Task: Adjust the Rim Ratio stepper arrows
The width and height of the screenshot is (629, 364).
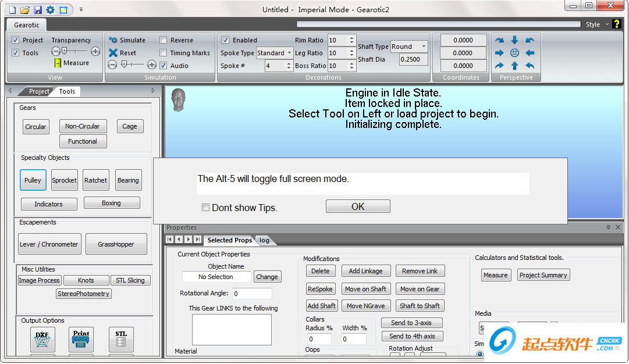Action: point(351,40)
